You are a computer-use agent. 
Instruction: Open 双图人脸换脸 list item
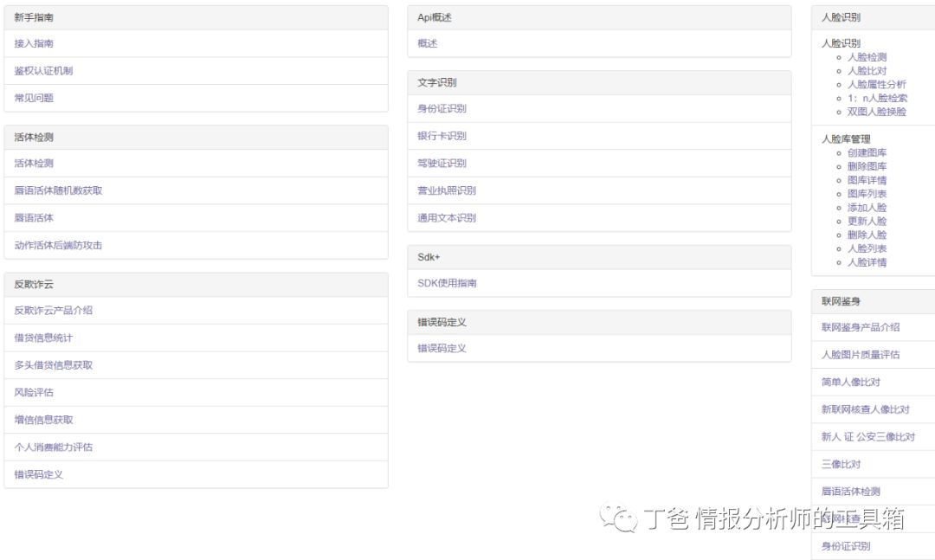tap(876, 112)
